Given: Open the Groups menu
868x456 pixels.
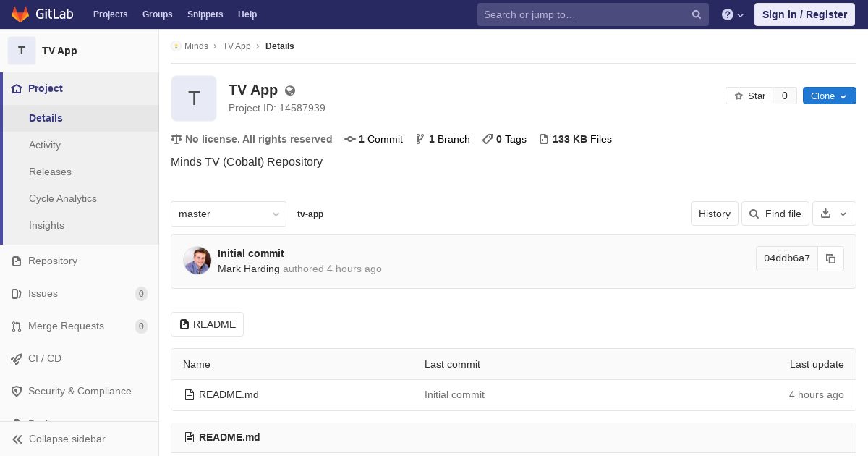Looking at the screenshot, I should click(158, 14).
